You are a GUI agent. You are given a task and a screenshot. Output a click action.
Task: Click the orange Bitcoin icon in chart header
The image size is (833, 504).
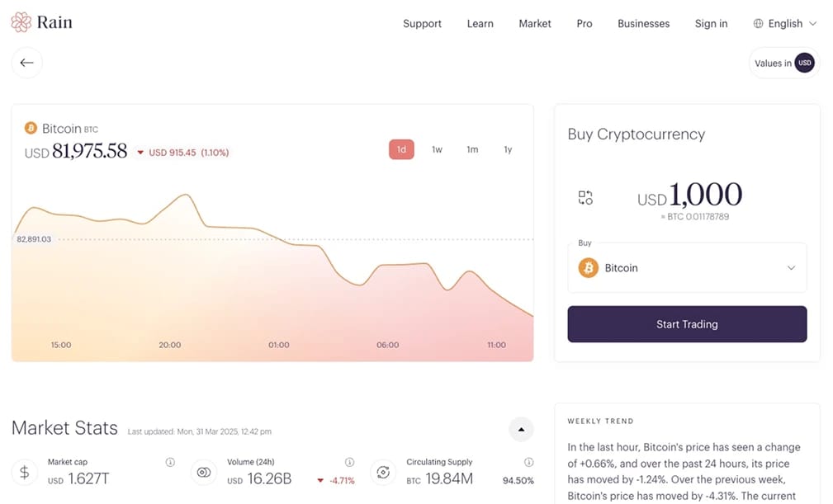31,129
